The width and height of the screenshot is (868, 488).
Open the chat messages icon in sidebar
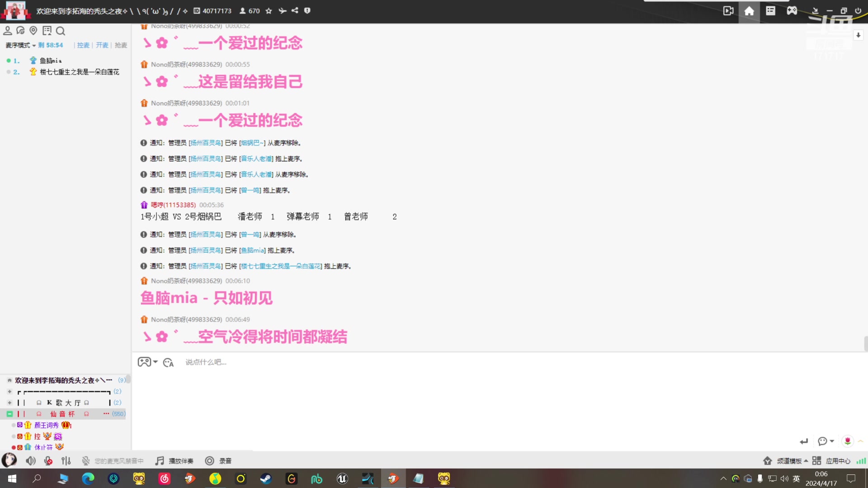click(x=21, y=31)
